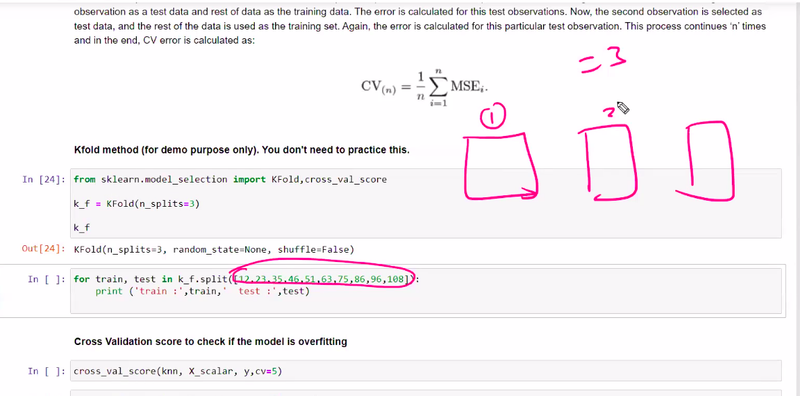Screen dimensions: 800x396
Task: Click the for train, test loop line
Action: click(245, 279)
